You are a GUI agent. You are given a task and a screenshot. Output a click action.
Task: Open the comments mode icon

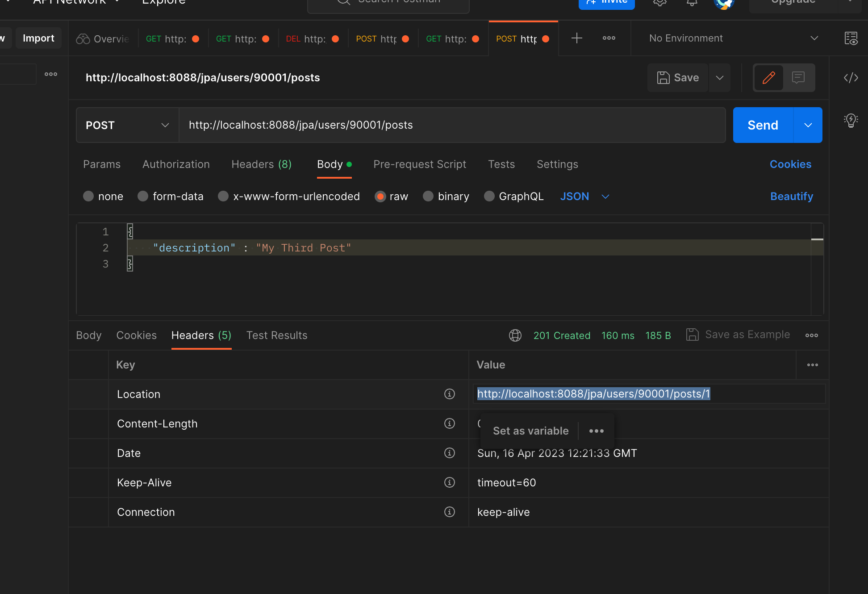pos(798,78)
